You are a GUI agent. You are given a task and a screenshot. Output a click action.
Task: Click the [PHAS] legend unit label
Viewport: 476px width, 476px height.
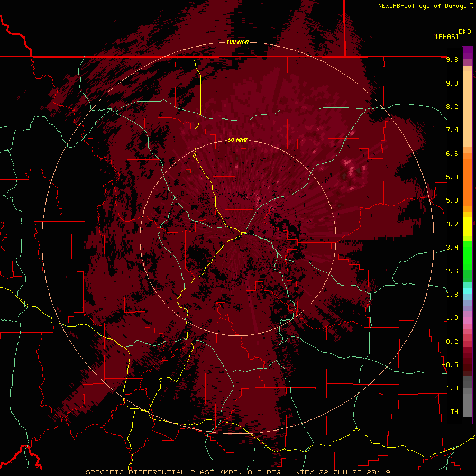point(447,36)
